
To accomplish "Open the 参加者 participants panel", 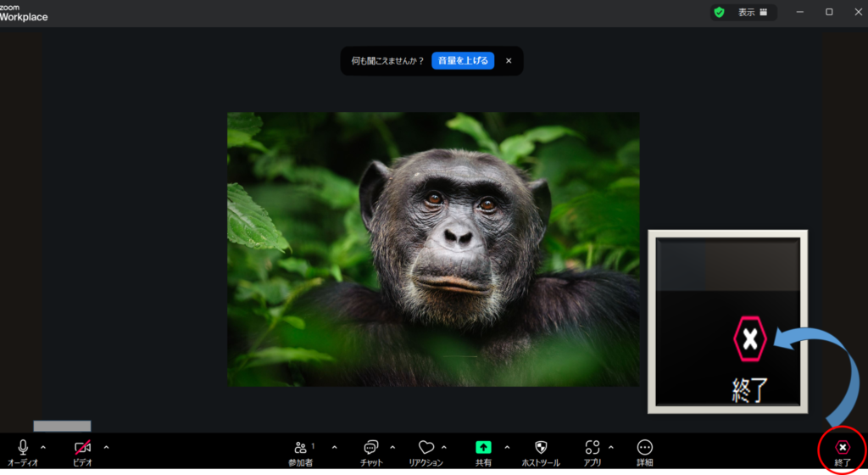I will point(300,448).
